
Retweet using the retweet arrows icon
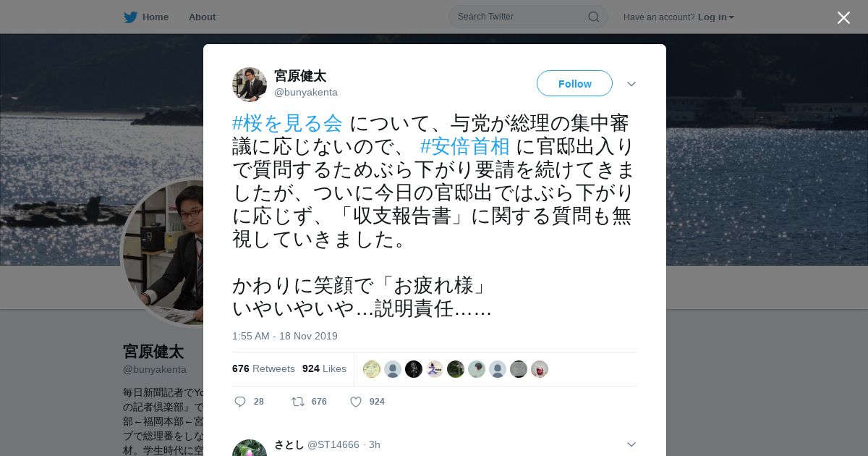pos(297,402)
